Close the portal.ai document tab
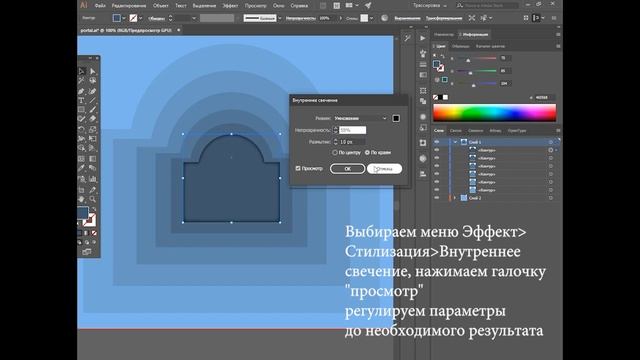Image resolution: width=640 pixels, height=360 pixels. [178, 30]
